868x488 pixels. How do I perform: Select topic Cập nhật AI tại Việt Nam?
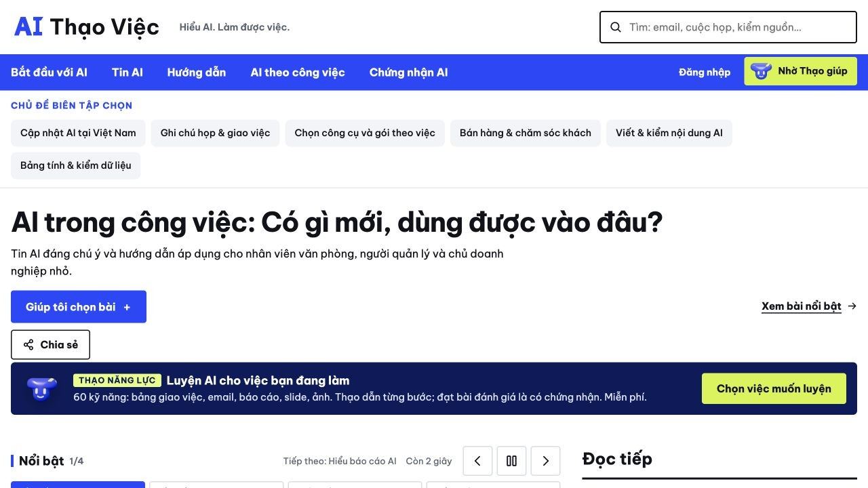coord(78,133)
